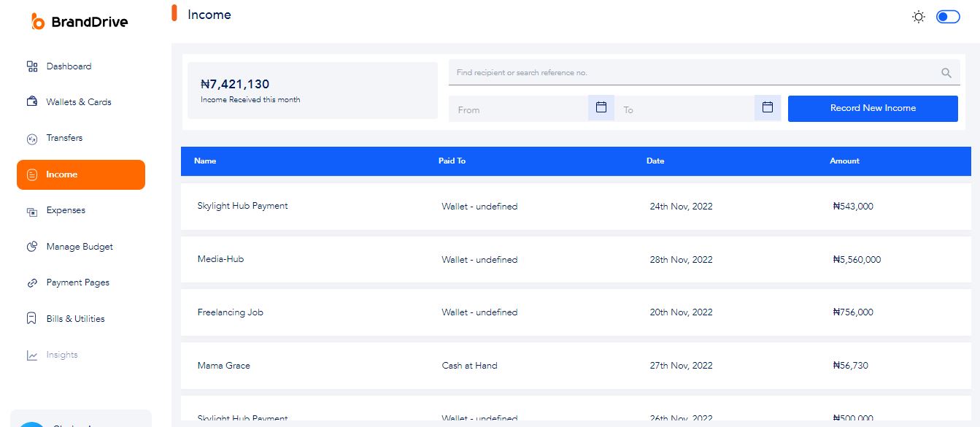Click Paid To cell in Freelancing Job row
Screen dimensions: 980x427
click(479, 312)
